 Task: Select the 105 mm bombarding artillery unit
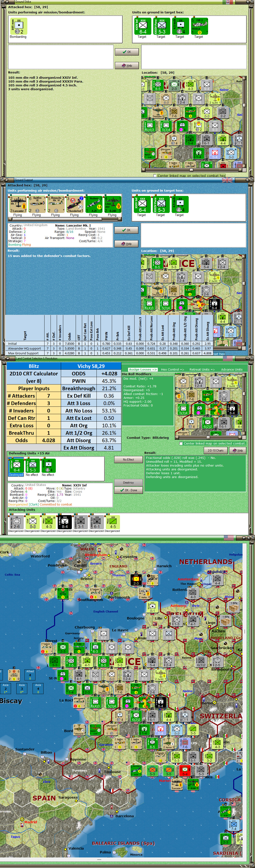click(x=18, y=26)
